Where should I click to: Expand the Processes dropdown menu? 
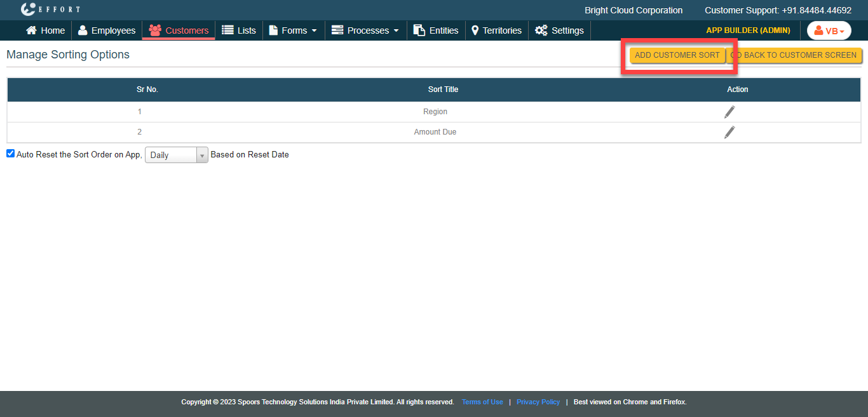[x=365, y=30]
